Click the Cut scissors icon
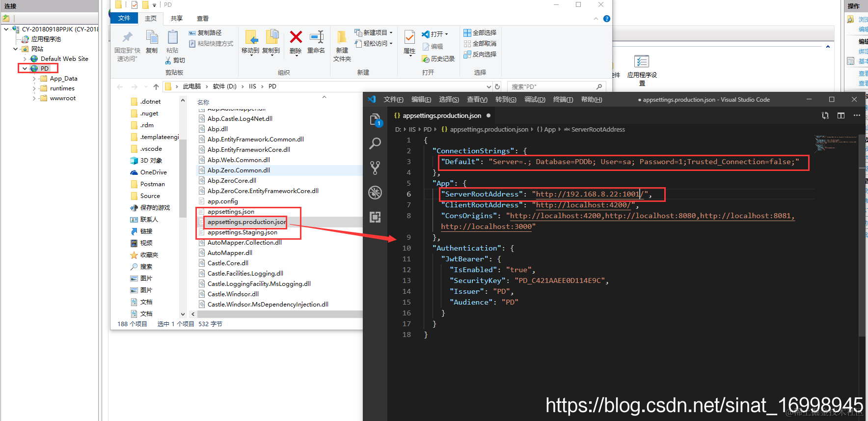 pyautogui.click(x=168, y=60)
